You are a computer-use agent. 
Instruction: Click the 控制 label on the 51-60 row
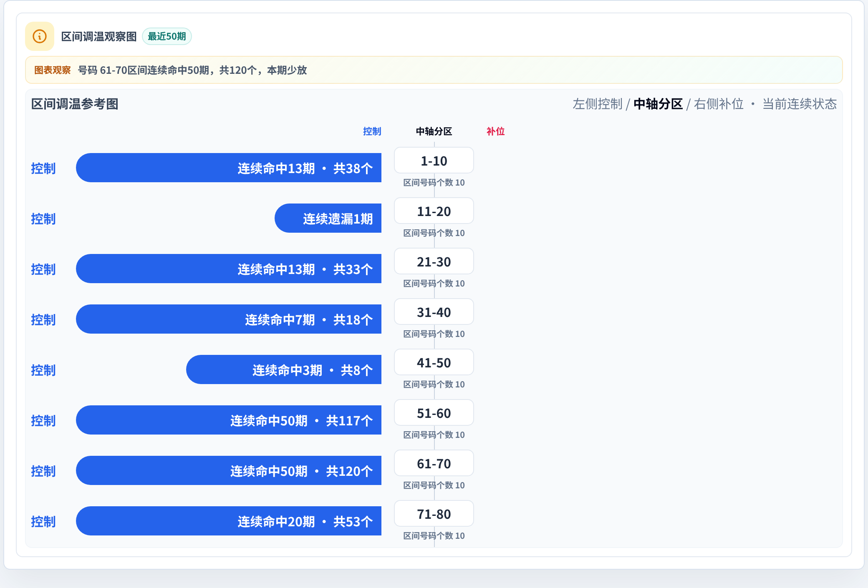[43, 421]
